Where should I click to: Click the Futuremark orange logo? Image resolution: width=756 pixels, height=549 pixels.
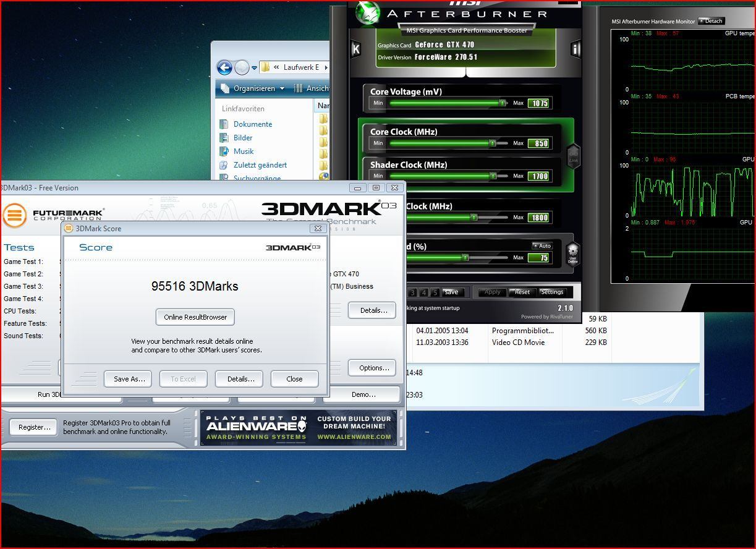(14, 215)
